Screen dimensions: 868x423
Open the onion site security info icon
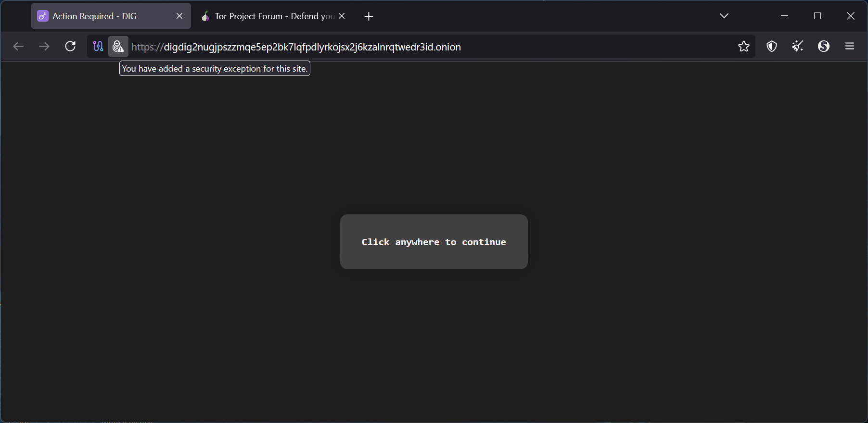(x=118, y=46)
